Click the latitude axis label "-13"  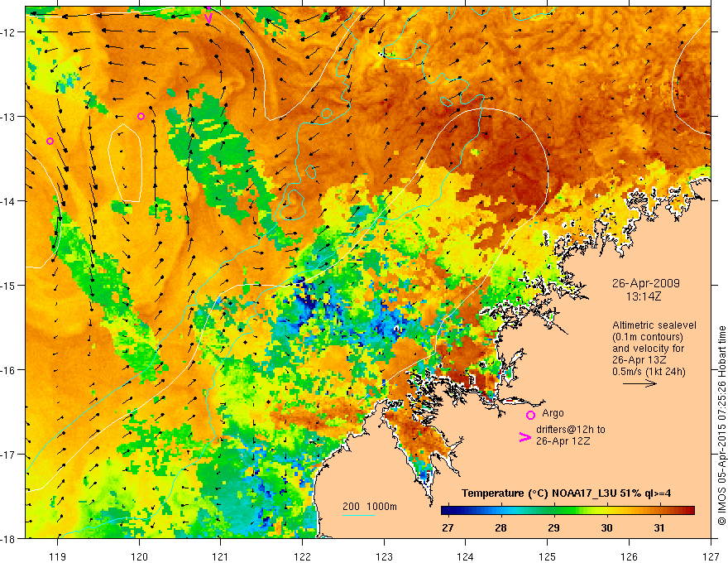pyautogui.click(x=9, y=117)
